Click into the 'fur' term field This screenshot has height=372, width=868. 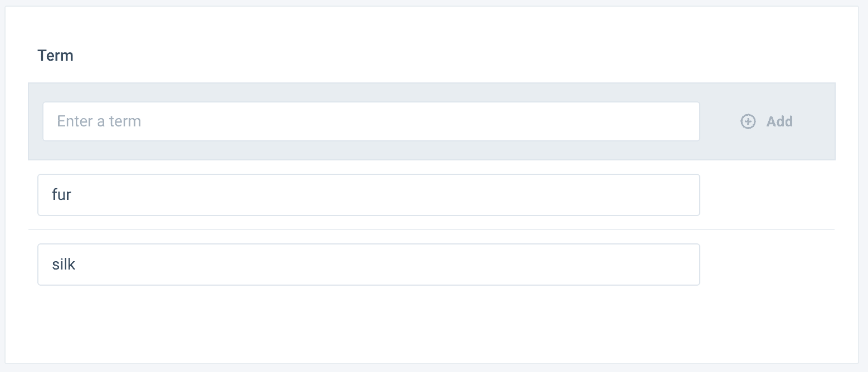[x=369, y=195]
